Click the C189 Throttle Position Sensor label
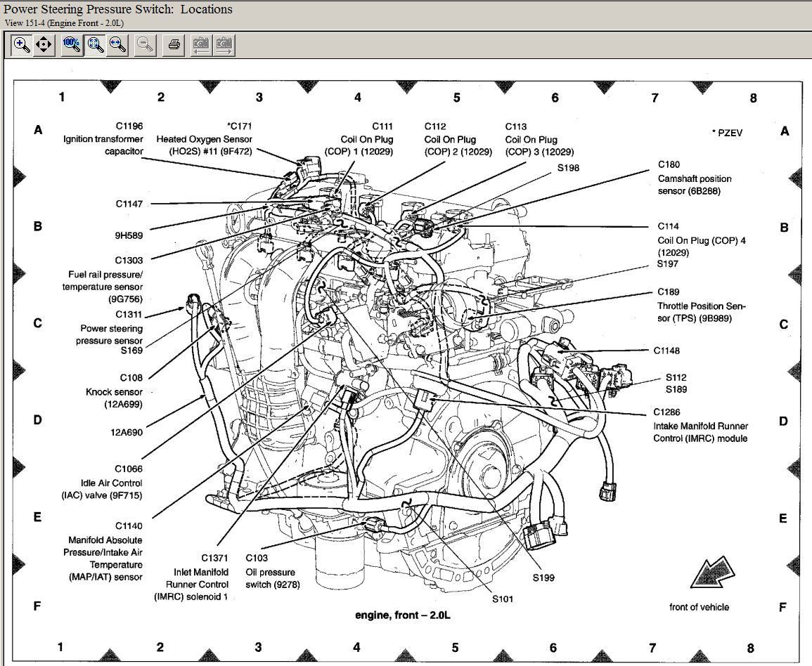The width and height of the screenshot is (812, 666). point(701,305)
